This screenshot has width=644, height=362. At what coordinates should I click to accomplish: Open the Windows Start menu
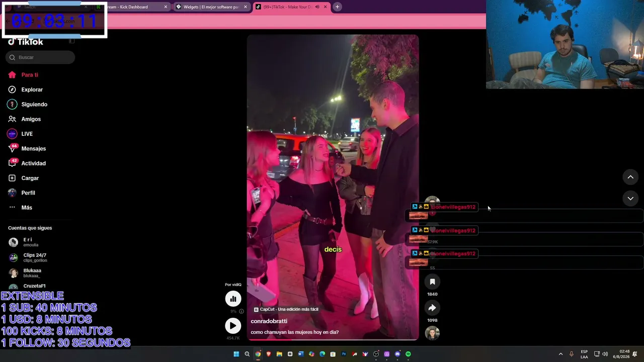click(236, 354)
